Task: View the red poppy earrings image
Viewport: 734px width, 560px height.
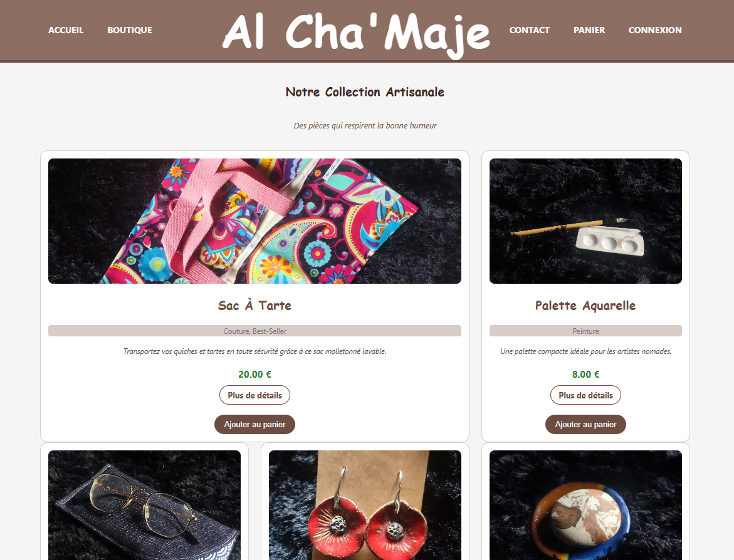Action: (365, 506)
